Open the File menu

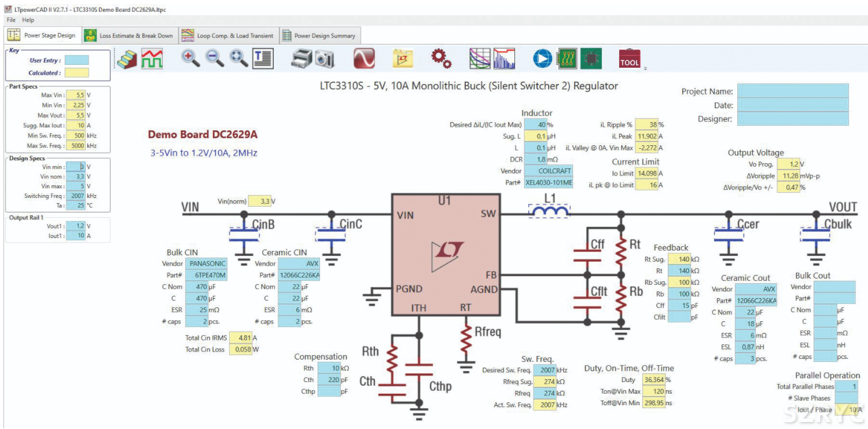pos(11,20)
